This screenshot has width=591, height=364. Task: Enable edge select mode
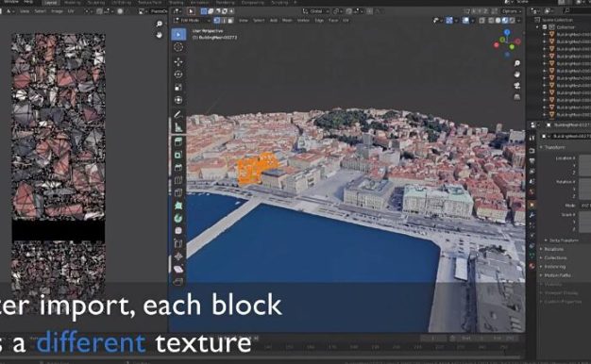224,21
